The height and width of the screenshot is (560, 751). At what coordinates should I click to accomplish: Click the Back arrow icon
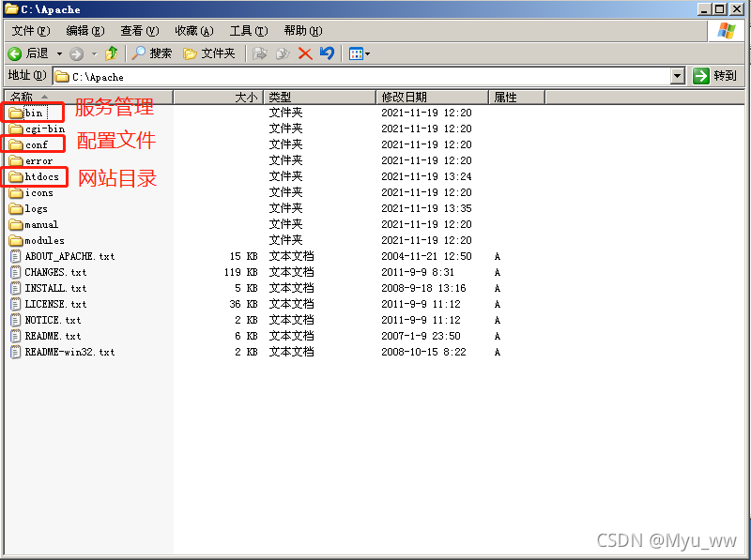coord(15,53)
